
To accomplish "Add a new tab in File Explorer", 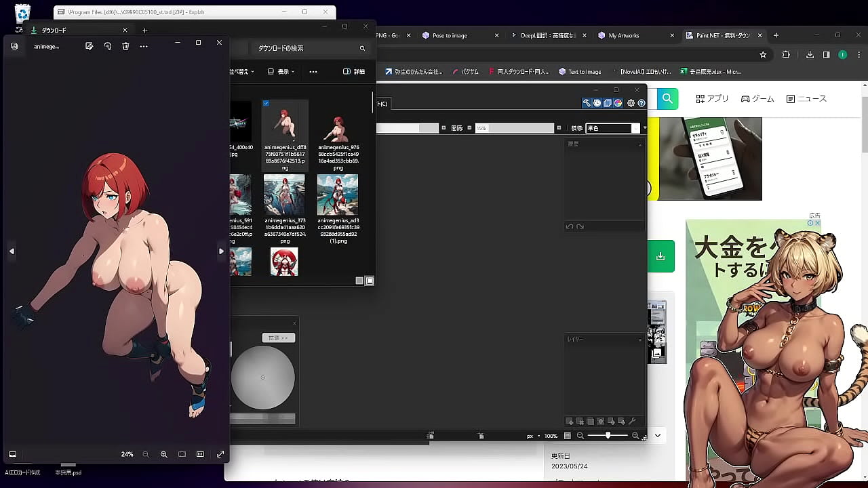I will [x=144, y=30].
